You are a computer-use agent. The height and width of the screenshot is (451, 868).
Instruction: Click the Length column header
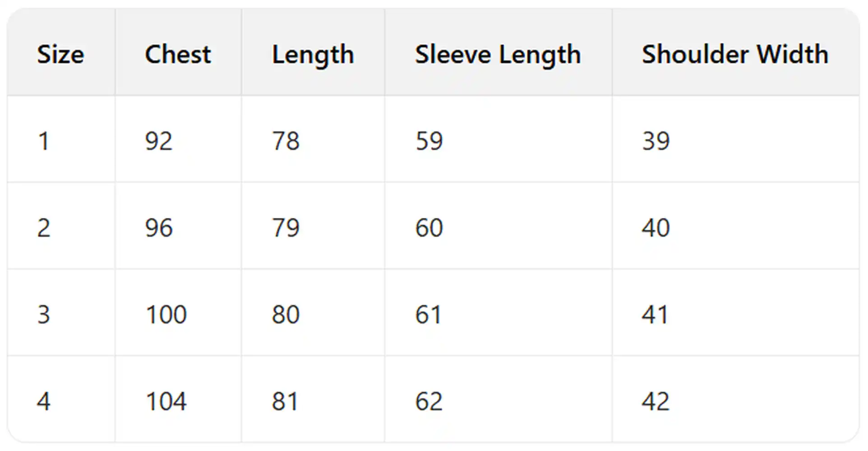[313, 55]
